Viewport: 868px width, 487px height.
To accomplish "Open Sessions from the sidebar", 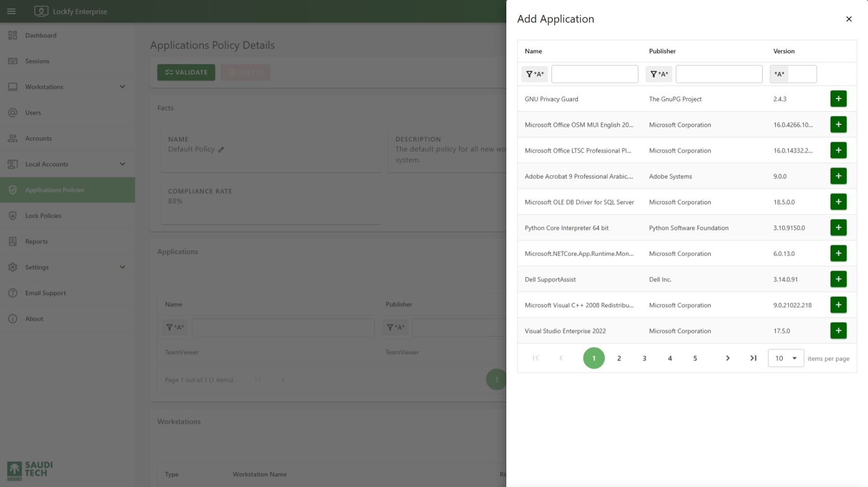I will (67, 61).
